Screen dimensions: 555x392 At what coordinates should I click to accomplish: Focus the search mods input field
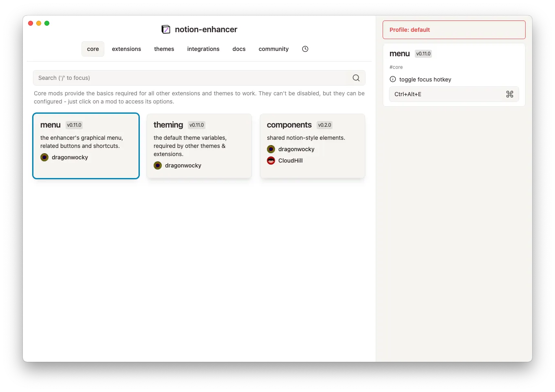pyautogui.click(x=199, y=78)
